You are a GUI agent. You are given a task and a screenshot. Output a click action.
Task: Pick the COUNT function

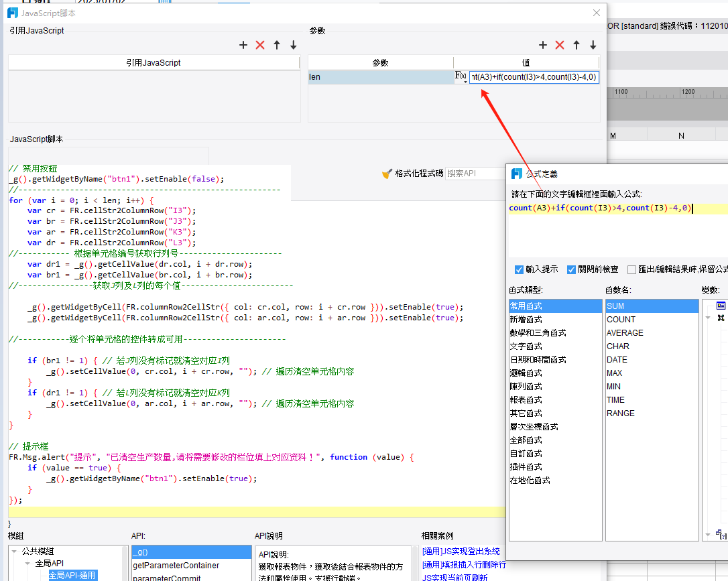click(652, 320)
